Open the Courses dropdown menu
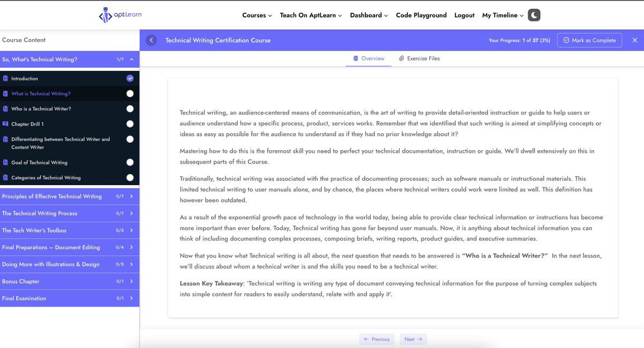 point(257,15)
